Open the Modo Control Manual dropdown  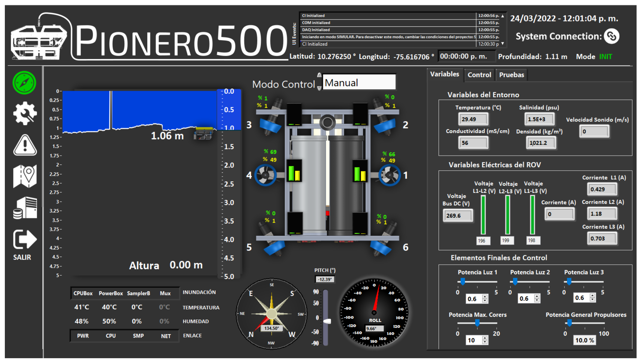tap(360, 83)
